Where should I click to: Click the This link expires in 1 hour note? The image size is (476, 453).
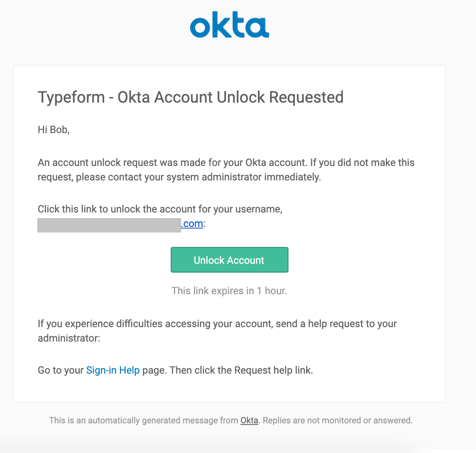pyautogui.click(x=229, y=291)
